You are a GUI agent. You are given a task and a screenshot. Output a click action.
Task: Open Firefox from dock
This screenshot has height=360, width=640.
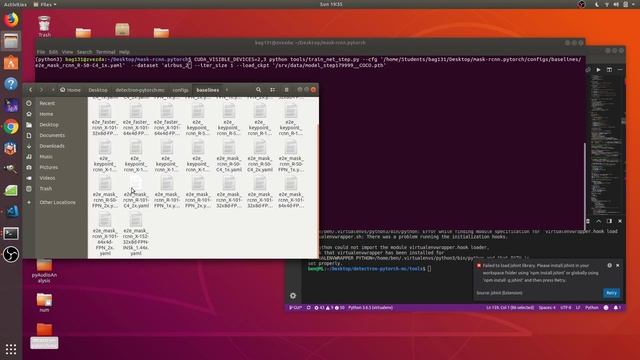coord(11,20)
